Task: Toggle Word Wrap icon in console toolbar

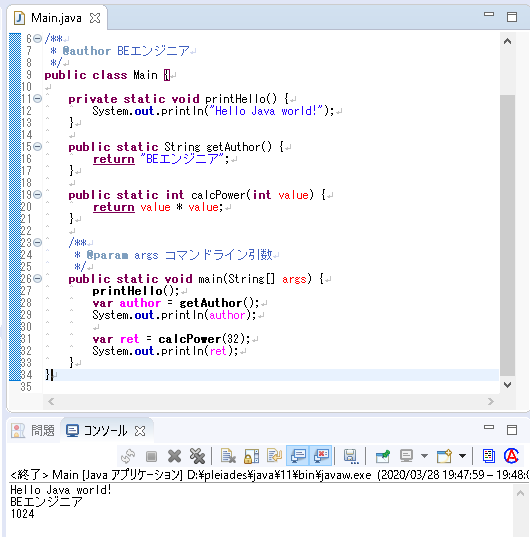Action: [274, 456]
